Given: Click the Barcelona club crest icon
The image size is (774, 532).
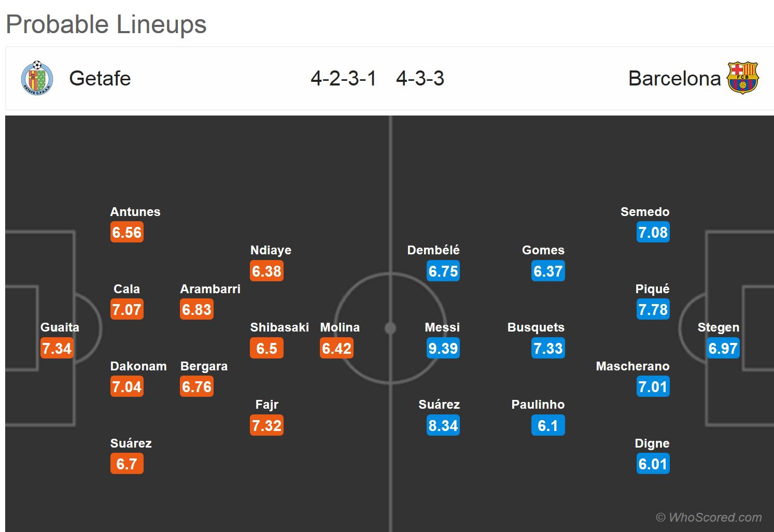Looking at the screenshot, I should click(x=742, y=78).
